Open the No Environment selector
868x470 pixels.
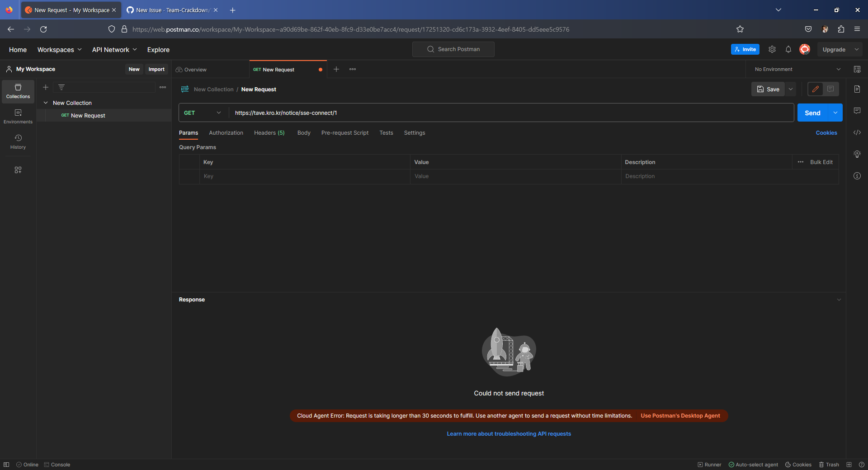[797, 69]
